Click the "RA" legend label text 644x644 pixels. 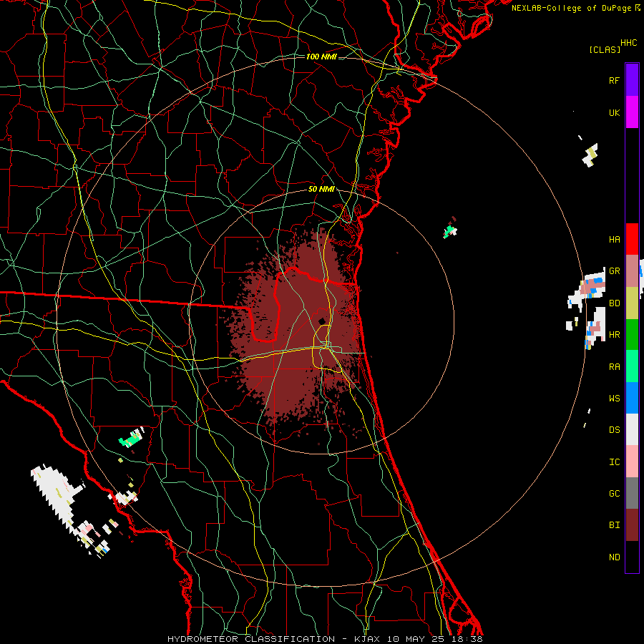pyautogui.click(x=614, y=367)
